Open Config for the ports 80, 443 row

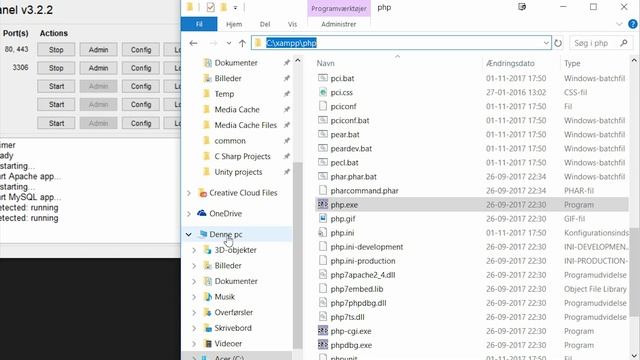click(141, 50)
